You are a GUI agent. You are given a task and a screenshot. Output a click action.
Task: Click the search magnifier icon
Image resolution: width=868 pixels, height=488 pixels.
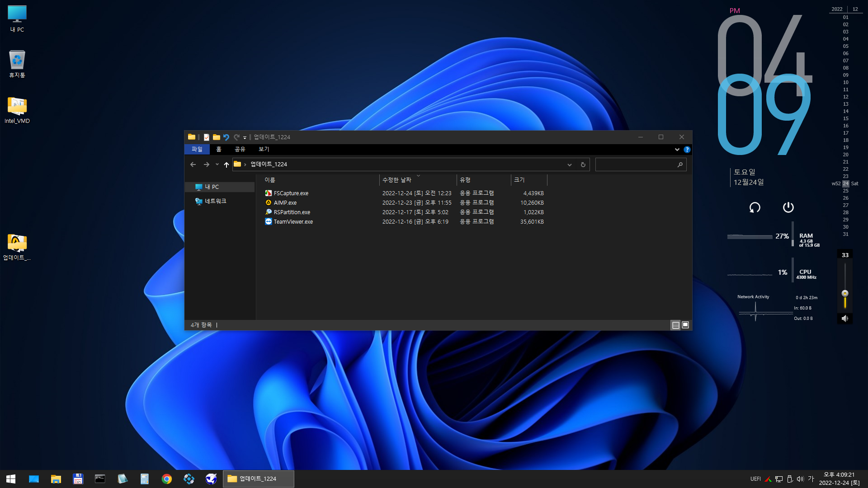[x=680, y=165]
